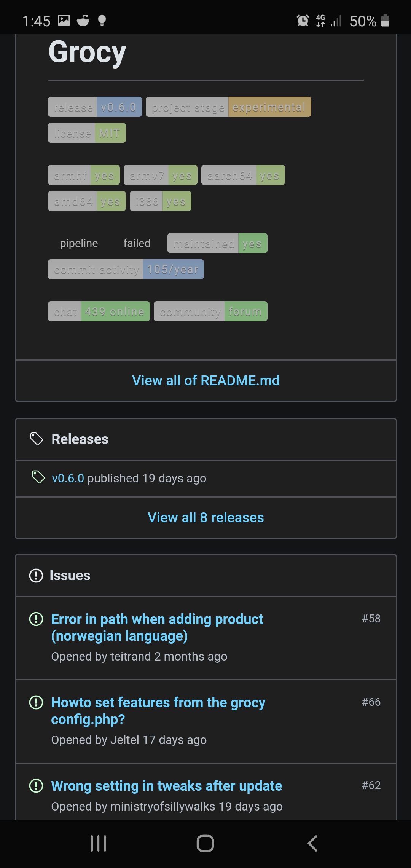The width and height of the screenshot is (411, 868).
Task: Tap the project stage experimental badge
Action: pyautogui.click(x=228, y=107)
